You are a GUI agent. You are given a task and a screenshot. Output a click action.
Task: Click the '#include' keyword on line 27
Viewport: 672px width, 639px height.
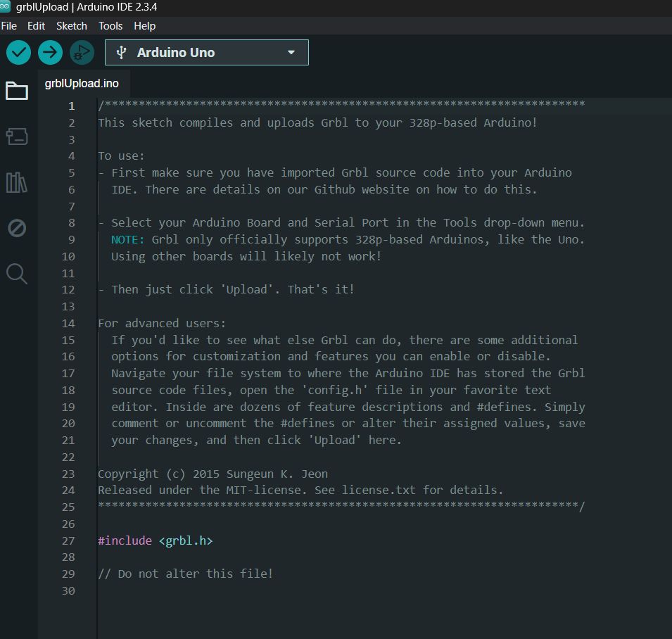(x=125, y=541)
